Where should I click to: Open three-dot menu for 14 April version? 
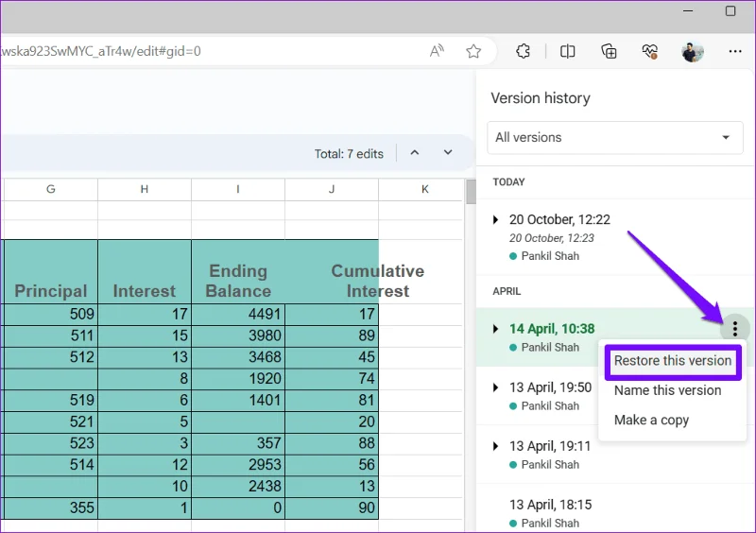tap(735, 329)
